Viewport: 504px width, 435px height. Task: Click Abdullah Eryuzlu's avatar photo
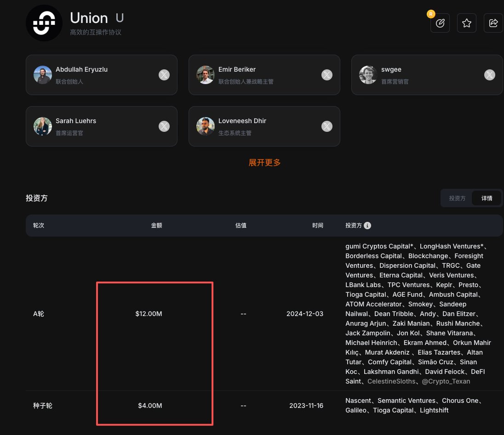[43, 75]
